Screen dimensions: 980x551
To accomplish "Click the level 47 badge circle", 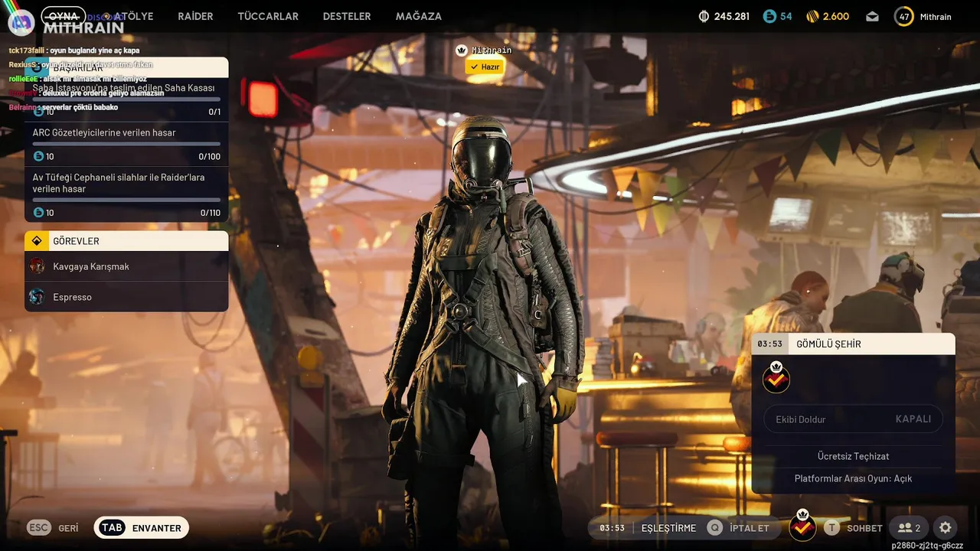I will click(903, 16).
